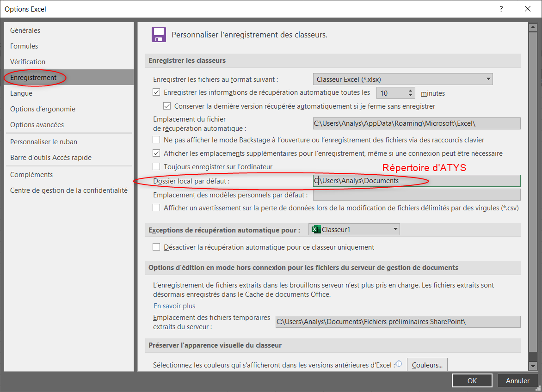Open the Options avancées section

pos(37,125)
